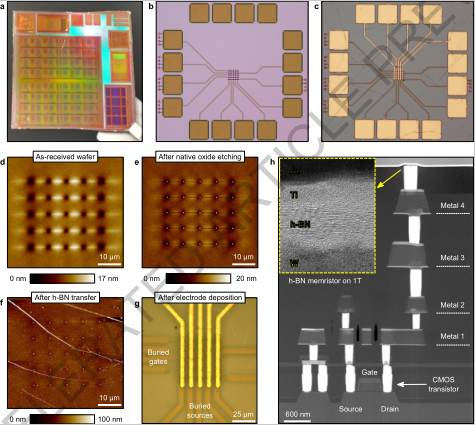Select the dashed yellow TEM inset image
Image resolution: width=475 pixels, height=425 pixels.
[328, 216]
